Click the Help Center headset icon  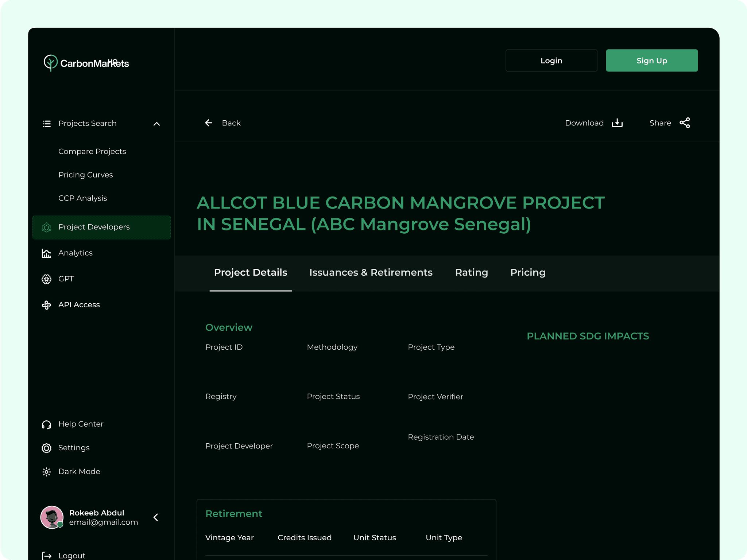tap(46, 424)
